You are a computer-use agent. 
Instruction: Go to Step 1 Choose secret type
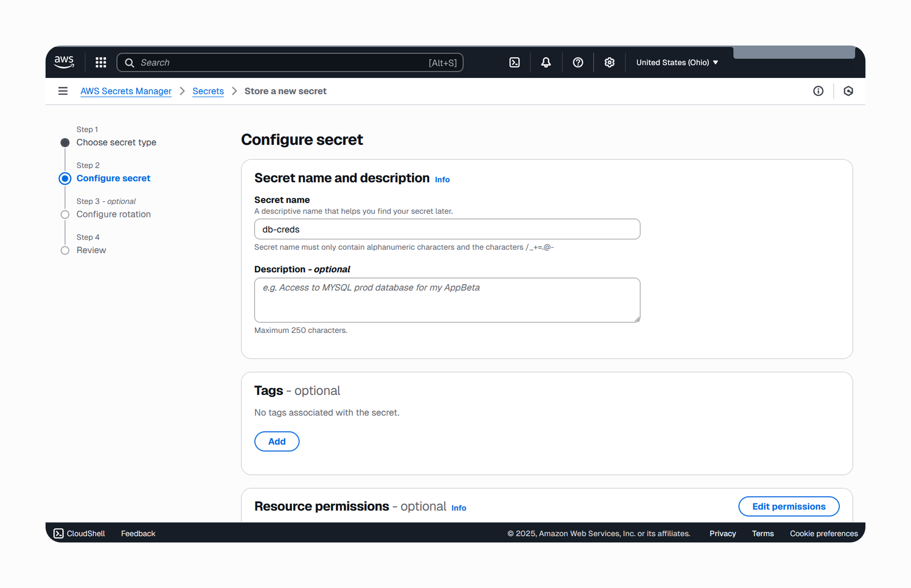point(116,142)
